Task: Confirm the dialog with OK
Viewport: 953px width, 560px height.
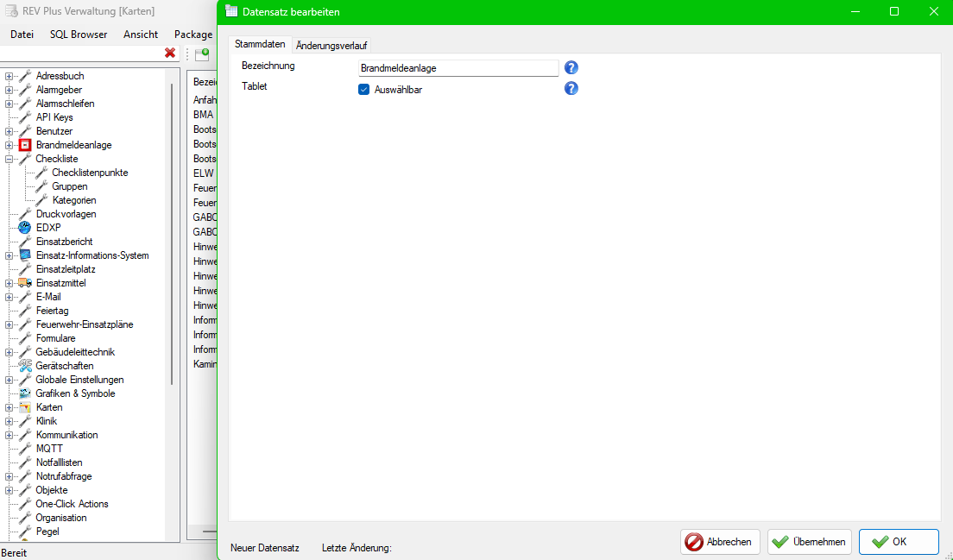Action: [x=899, y=541]
